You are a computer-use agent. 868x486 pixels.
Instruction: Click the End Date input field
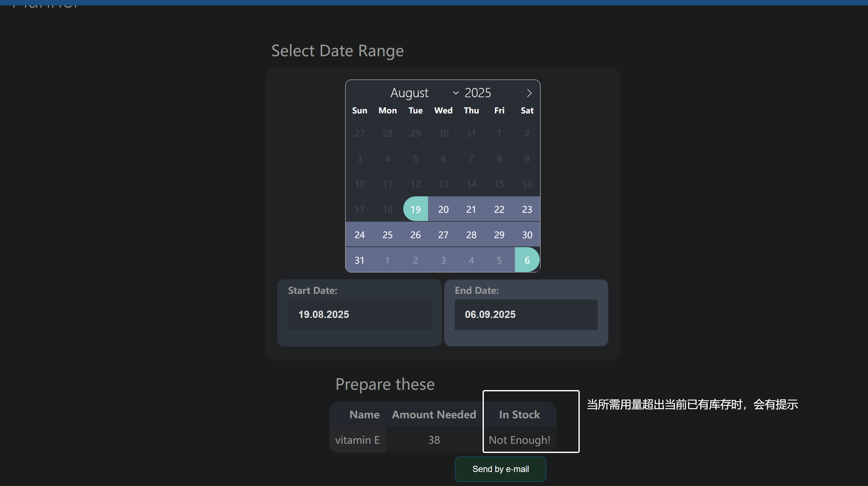click(526, 314)
